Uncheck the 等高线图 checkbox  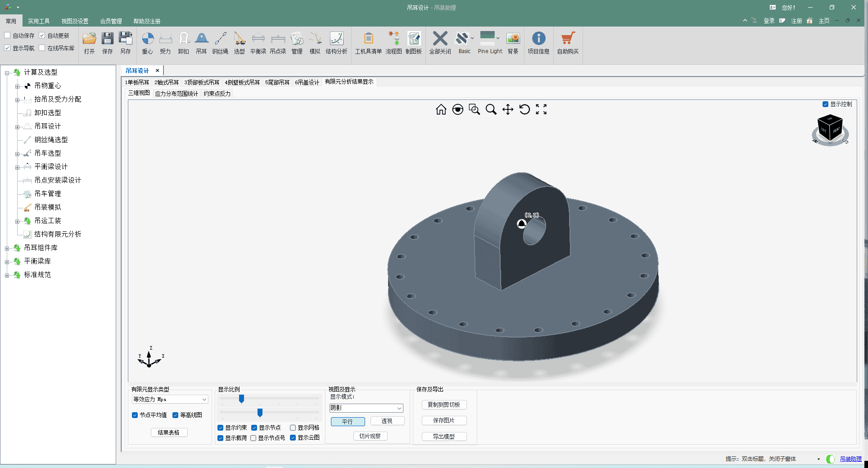[176, 415]
